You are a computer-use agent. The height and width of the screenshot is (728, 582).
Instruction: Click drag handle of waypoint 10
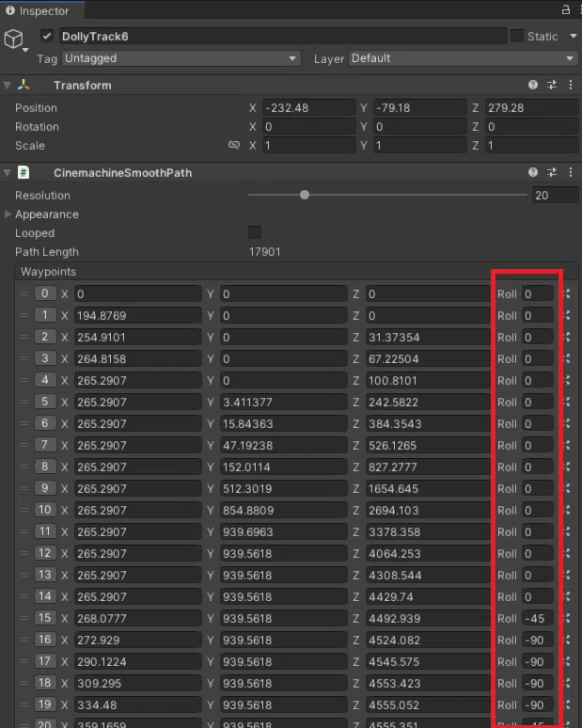[24, 510]
